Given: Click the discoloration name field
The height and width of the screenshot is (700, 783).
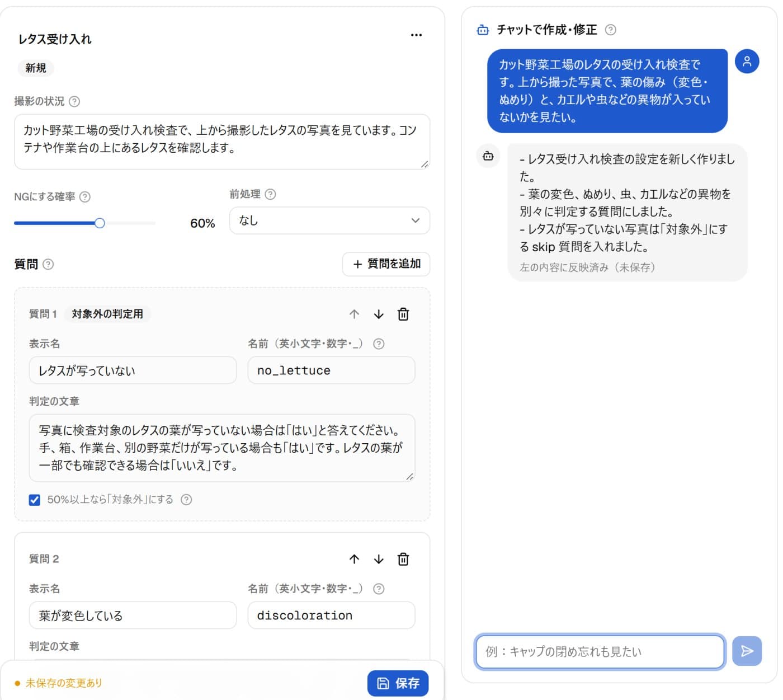Looking at the screenshot, I should coord(331,616).
